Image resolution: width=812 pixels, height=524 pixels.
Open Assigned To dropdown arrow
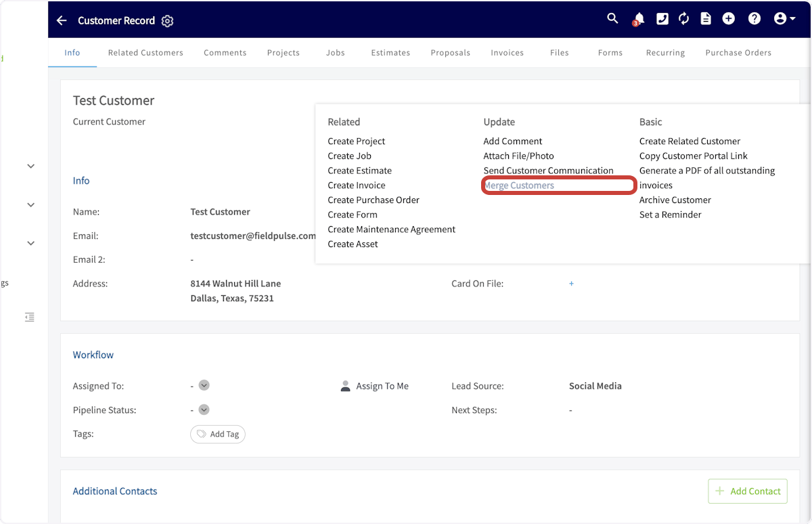coord(204,385)
